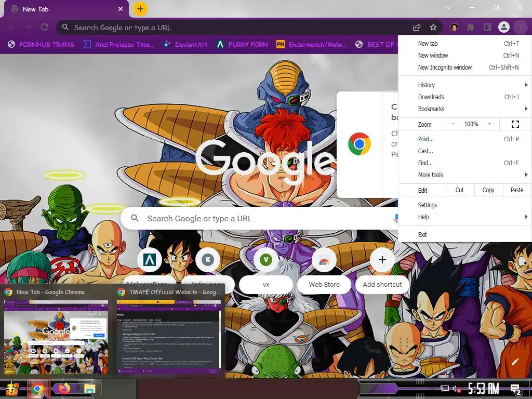The width and height of the screenshot is (532, 399).
Task: Click Paste in the Edit row
Action: pos(517,190)
